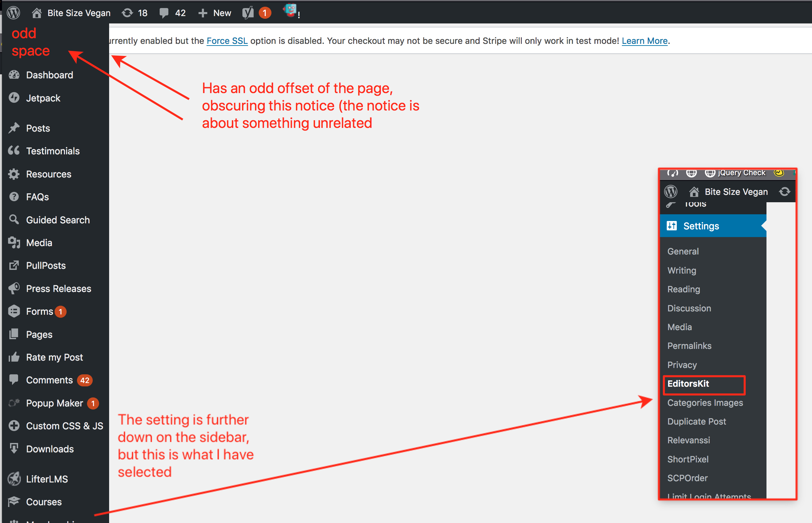812x523 pixels.
Task: Click the Learn More link about Stripe
Action: point(644,41)
